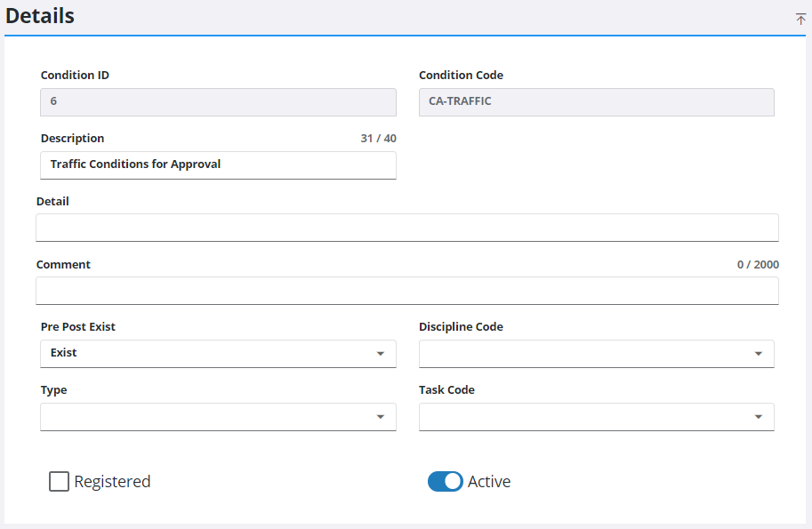Click the Type dropdown arrow
The image size is (812, 529).
click(x=380, y=417)
